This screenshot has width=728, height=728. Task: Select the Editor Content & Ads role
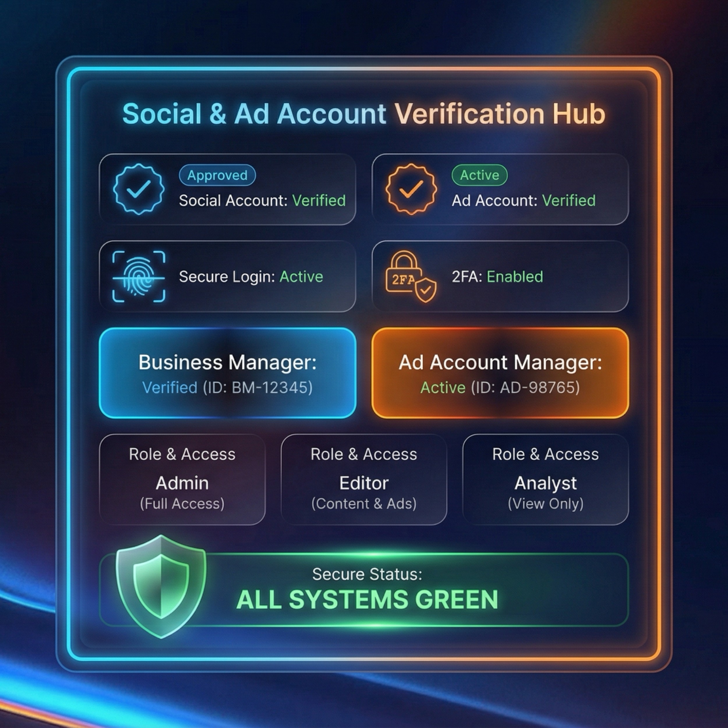click(x=364, y=479)
